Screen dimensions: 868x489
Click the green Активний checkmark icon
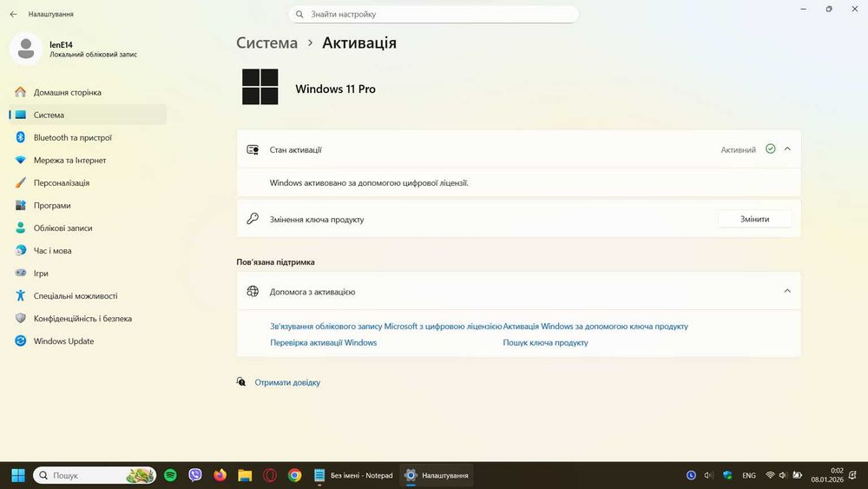(770, 149)
